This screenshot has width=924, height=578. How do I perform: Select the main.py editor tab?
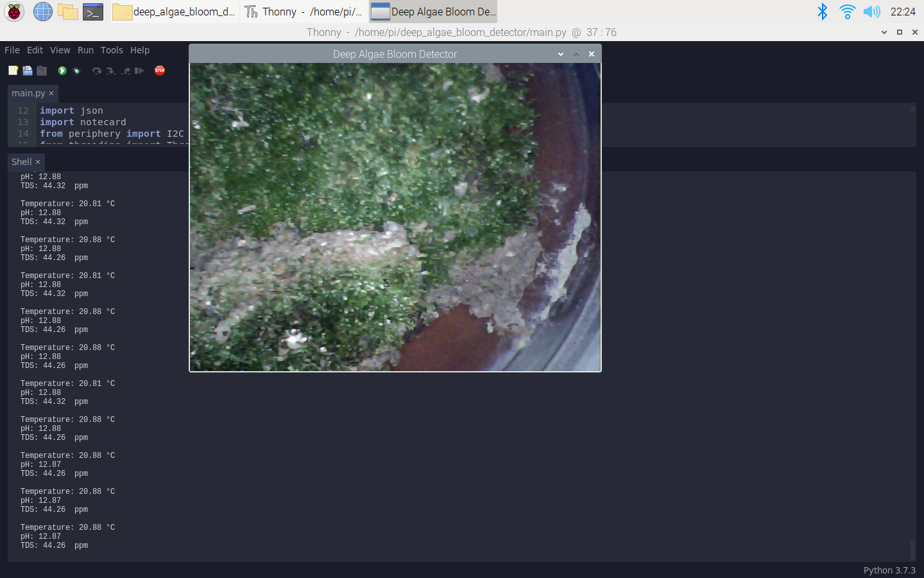coord(28,93)
